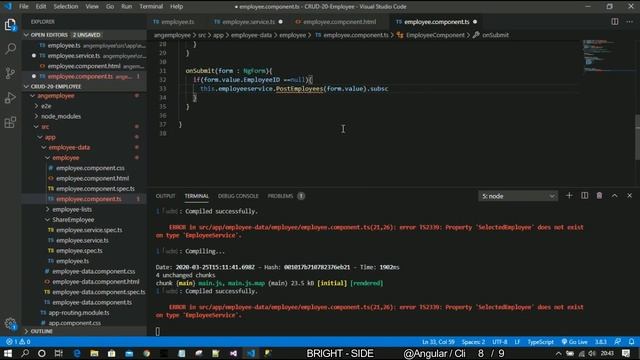The image size is (640, 360).
Task: Open the Help menu
Action: pyautogui.click(x=176, y=7)
